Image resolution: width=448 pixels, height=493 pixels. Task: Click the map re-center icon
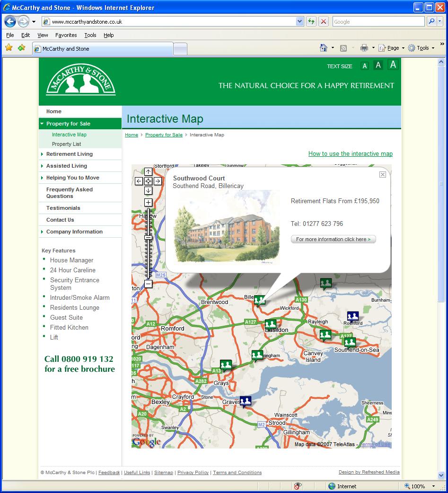(148, 181)
